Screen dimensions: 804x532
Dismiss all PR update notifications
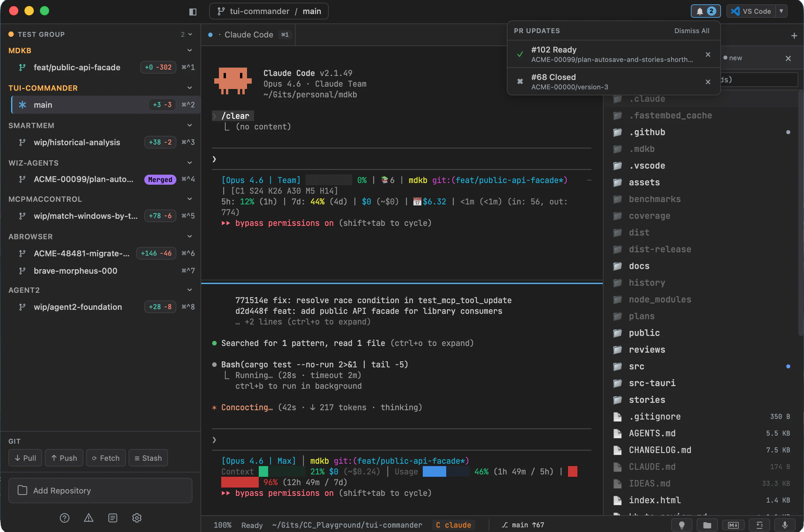(692, 30)
